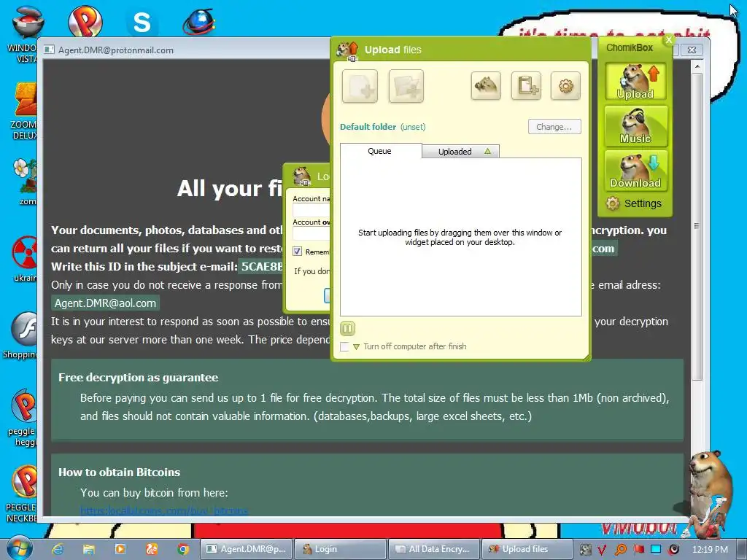Close the Agent.DMR@protonmail.com window
Screen dimensions: 747x560
click(x=692, y=50)
